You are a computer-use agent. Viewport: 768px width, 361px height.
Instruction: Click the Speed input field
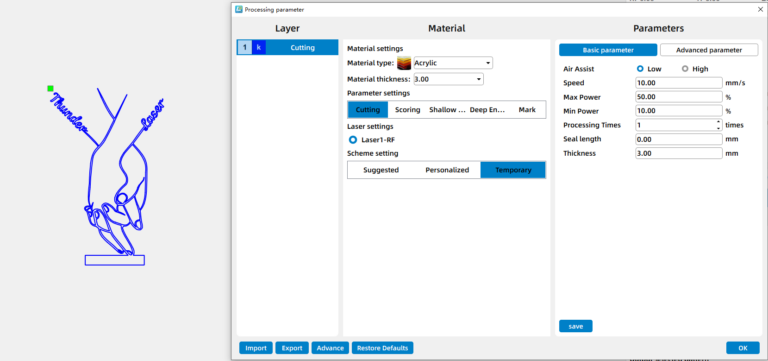(679, 83)
